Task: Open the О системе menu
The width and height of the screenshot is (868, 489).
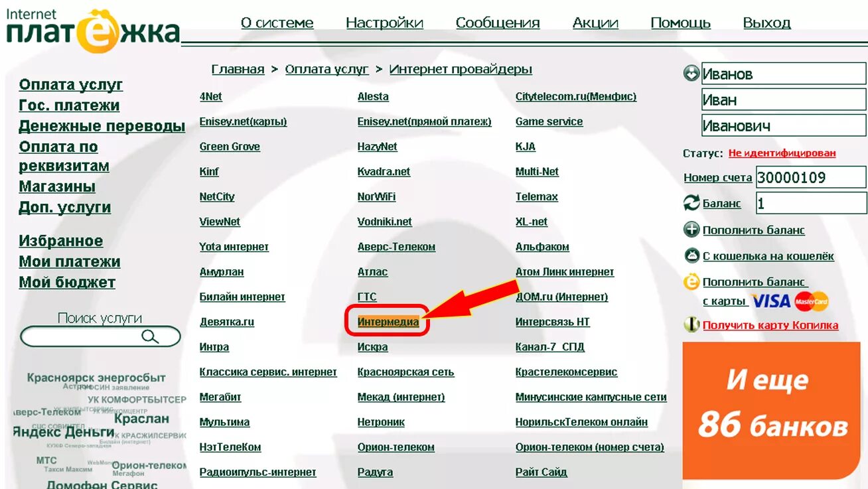Action: click(x=277, y=23)
